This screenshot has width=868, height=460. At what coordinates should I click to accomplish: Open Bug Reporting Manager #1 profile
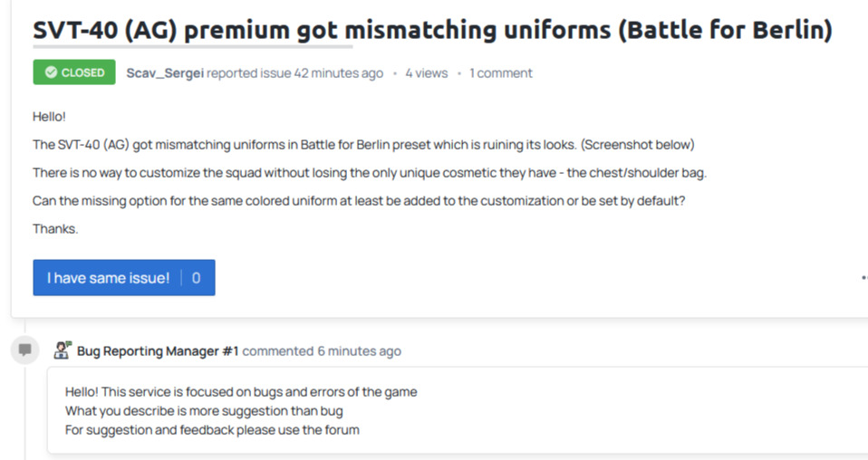pos(158,351)
